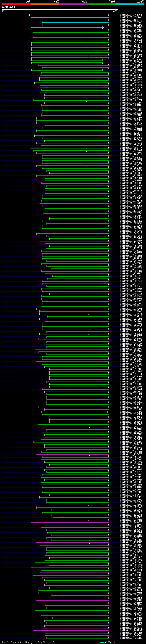Screen dimensions: 146x644
Task: Select hit UniRef100_Q2J4R3
Action: (131, 618)
